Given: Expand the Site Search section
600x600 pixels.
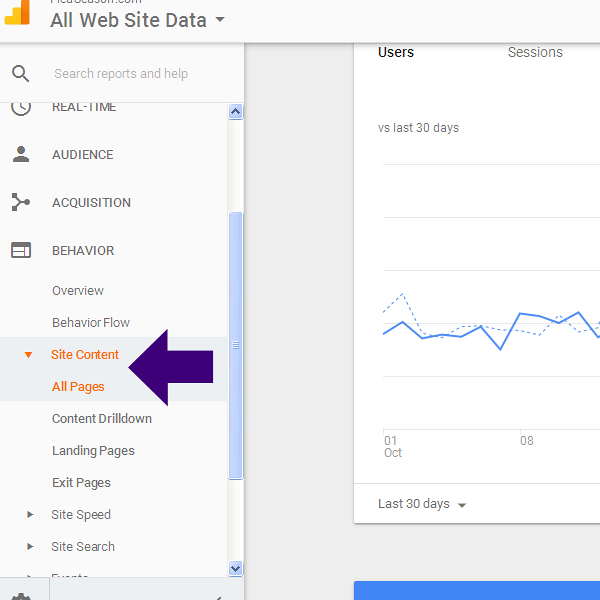Looking at the screenshot, I should pyautogui.click(x=28, y=547).
